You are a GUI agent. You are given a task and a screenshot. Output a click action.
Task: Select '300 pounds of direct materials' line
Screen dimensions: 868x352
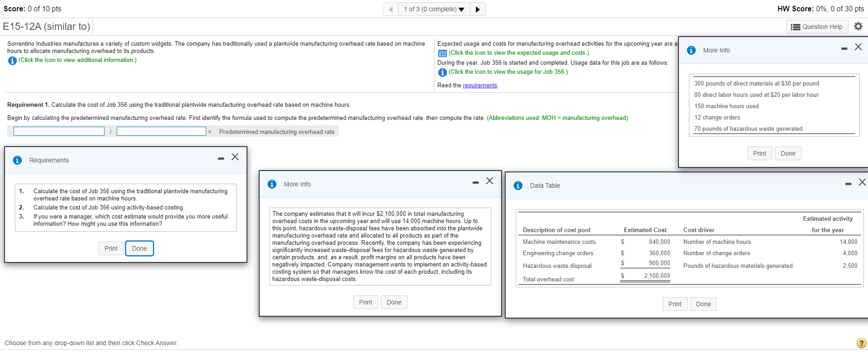point(757,84)
